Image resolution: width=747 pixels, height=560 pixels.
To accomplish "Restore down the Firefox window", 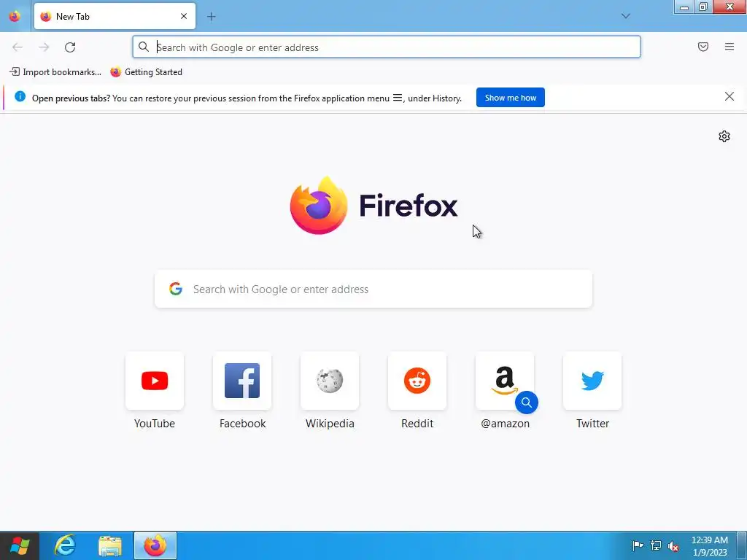I will pyautogui.click(x=703, y=7).
